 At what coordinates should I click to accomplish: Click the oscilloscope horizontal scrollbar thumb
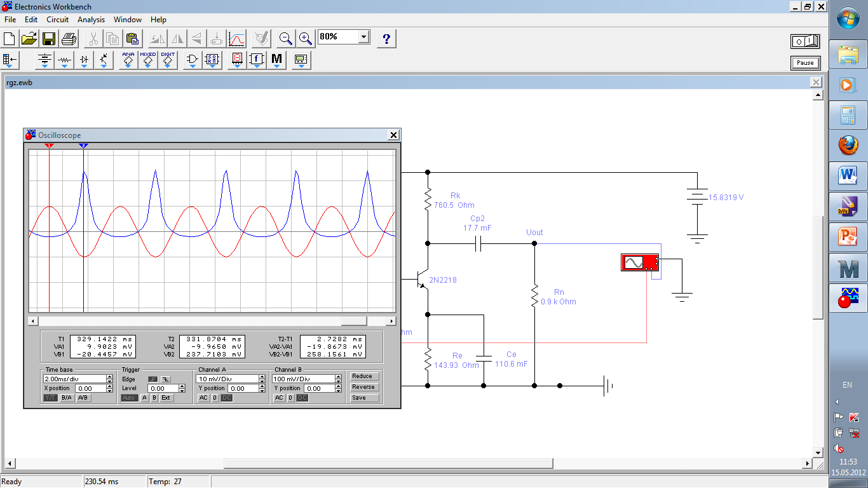[x=354, y=321]
